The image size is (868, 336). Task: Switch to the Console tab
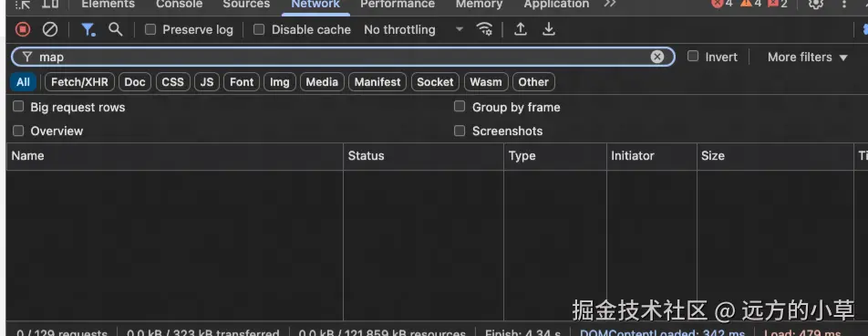(x=180, y=5)
